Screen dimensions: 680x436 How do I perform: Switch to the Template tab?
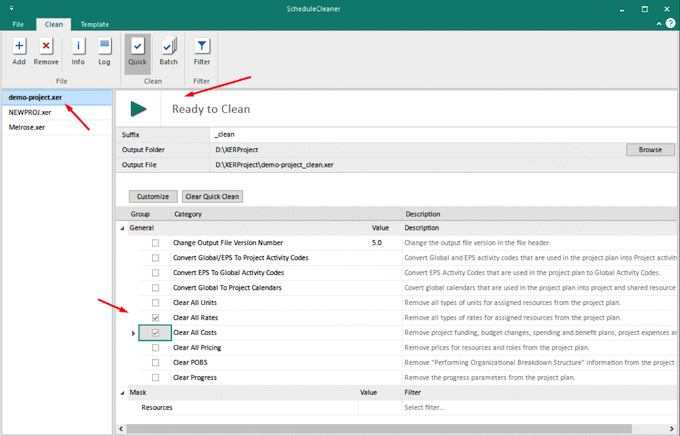(95, 24)
